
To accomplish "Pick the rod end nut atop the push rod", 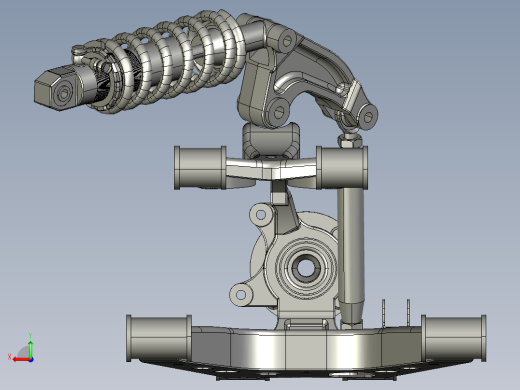I will point(350,141).
